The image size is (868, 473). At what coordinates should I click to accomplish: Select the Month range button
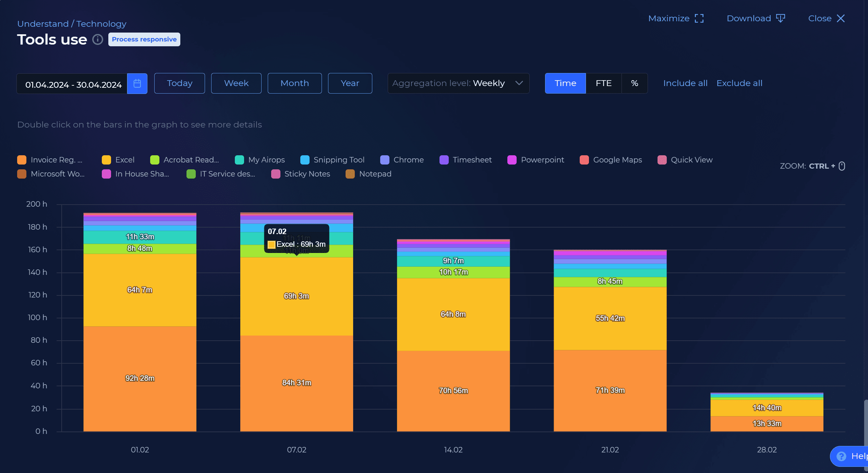pos(294,83)
